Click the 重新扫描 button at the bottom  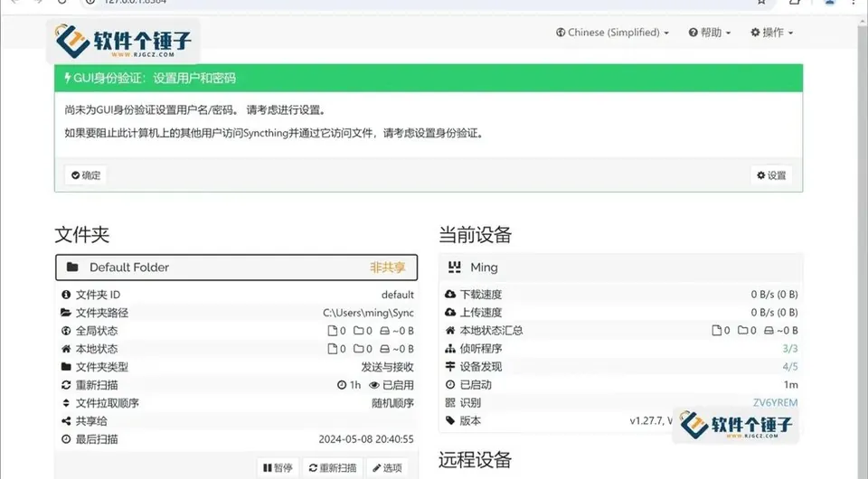(333, 468)
